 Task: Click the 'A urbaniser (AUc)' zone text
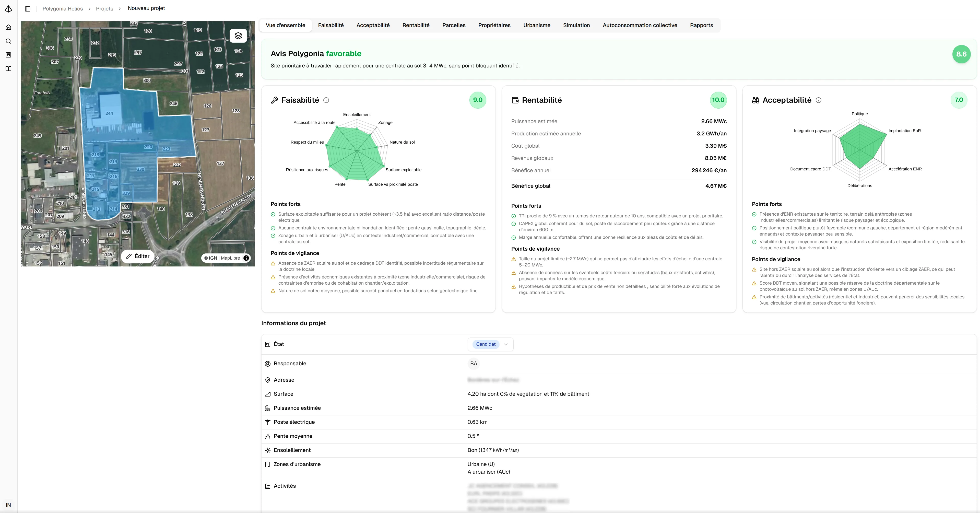[x=489, y=472]
